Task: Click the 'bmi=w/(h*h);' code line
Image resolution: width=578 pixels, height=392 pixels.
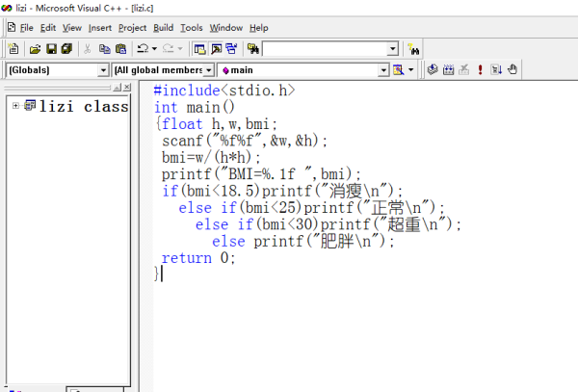Action: [x=211, y=158]
